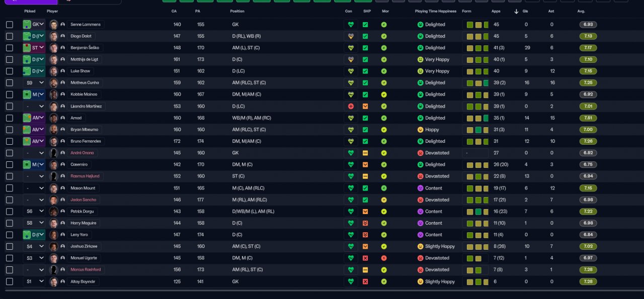Image resolution: width=644 pixels, height=299 pixels.
Task: Click Joshua Zirkzee's slightly happy face icon
Action: pos(421,246)
